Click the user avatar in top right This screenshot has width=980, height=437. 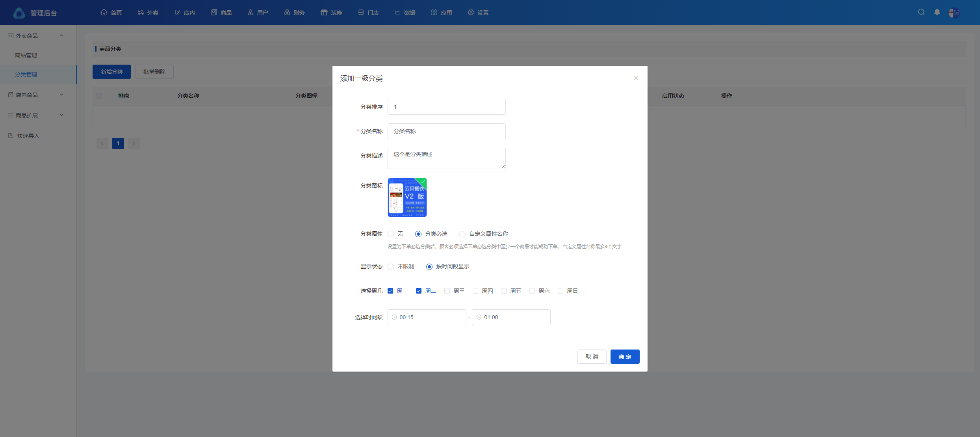click(x=954, y=13)
